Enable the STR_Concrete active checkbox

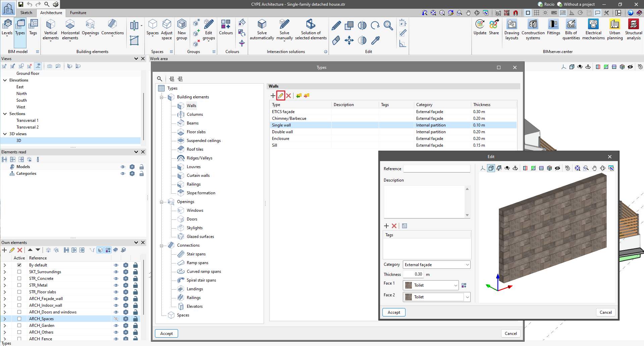pyautogui.click(x=19, y=279)
